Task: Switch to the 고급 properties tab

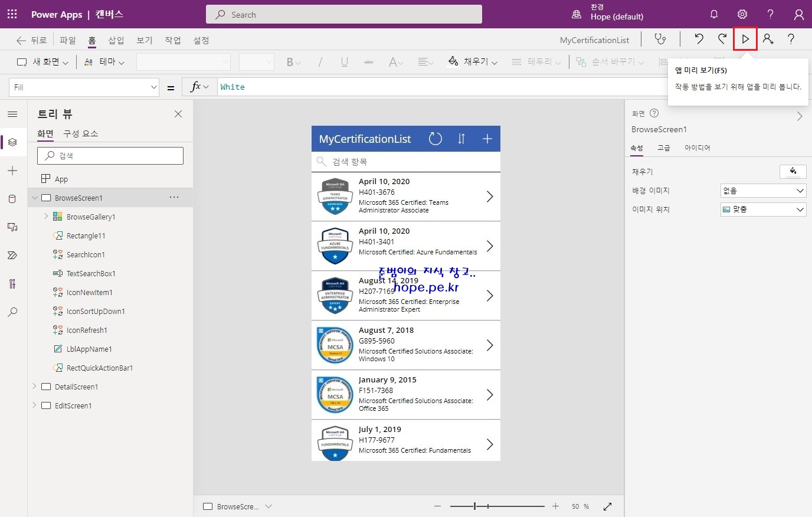Action: pos(664,148)
